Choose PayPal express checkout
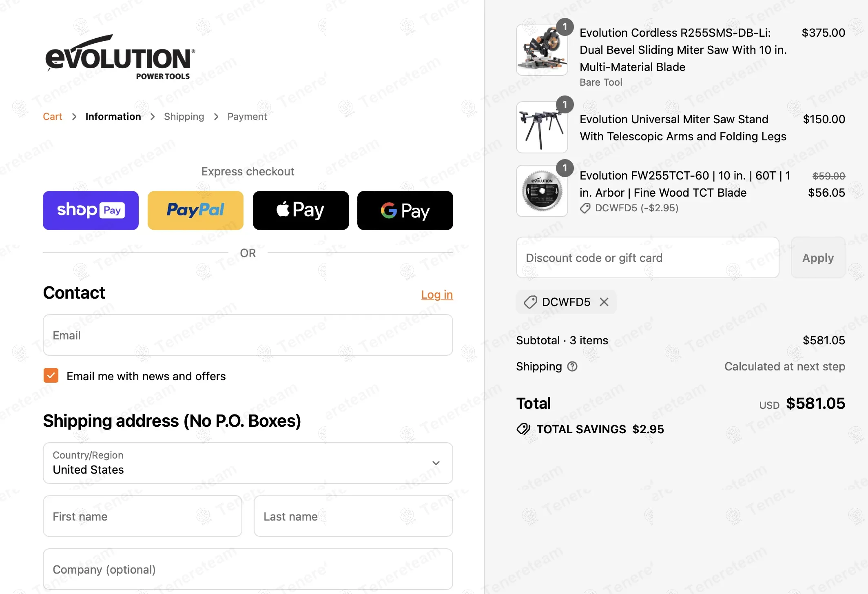Screen dimensions: 868x594 pyautogui.click(x=195, y=211)
